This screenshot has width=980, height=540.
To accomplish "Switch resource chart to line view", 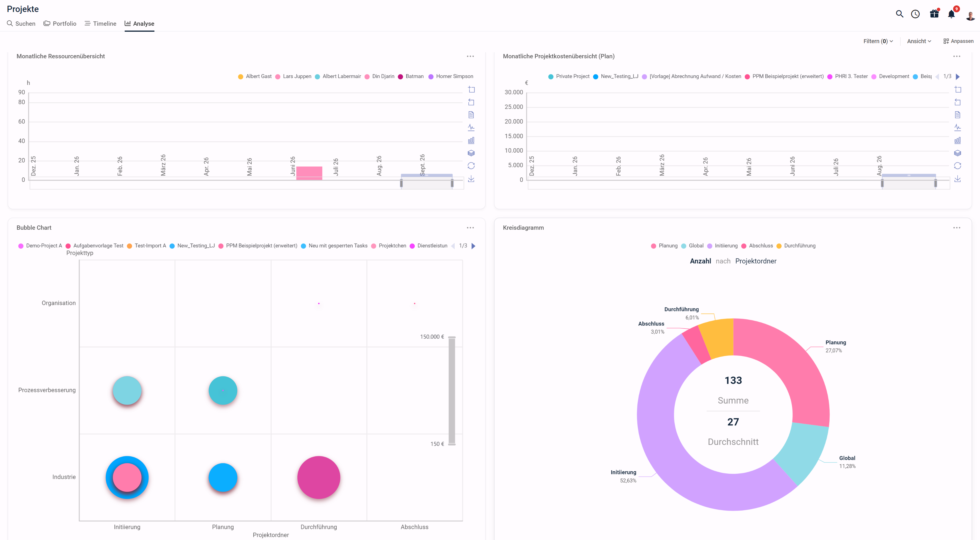I will click(471, 128).
